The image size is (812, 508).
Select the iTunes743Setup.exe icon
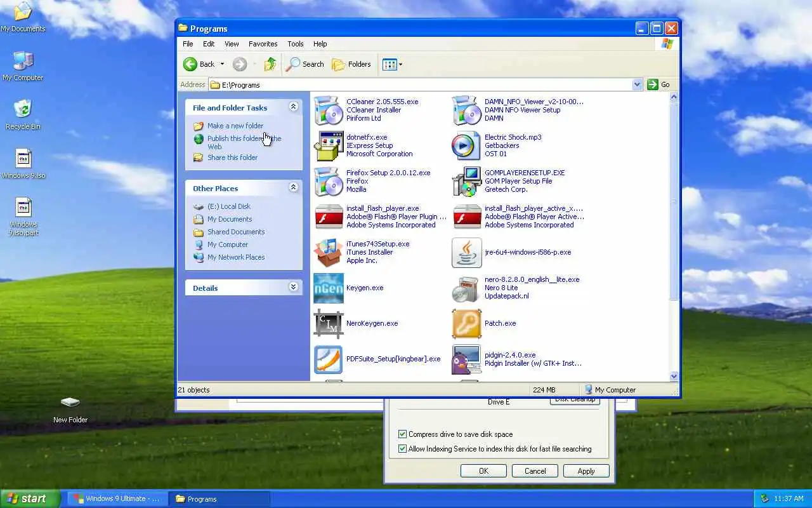[329, 252]
